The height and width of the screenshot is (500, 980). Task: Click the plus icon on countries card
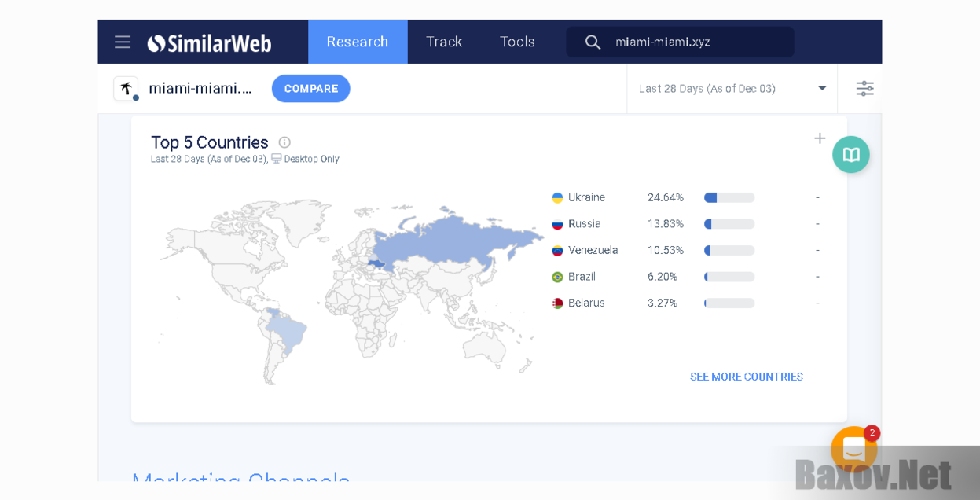coord(820,138)
